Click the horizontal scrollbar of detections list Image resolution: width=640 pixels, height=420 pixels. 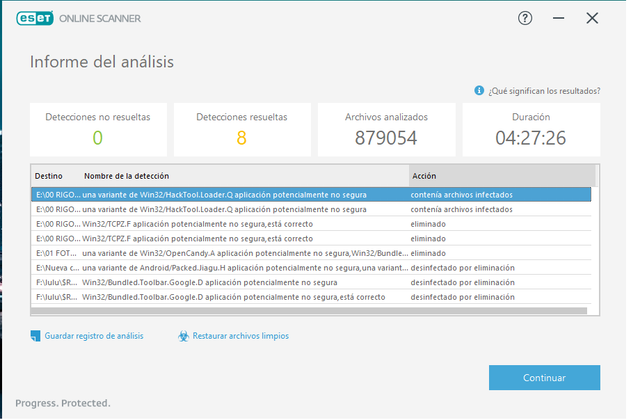pos(309,311)
